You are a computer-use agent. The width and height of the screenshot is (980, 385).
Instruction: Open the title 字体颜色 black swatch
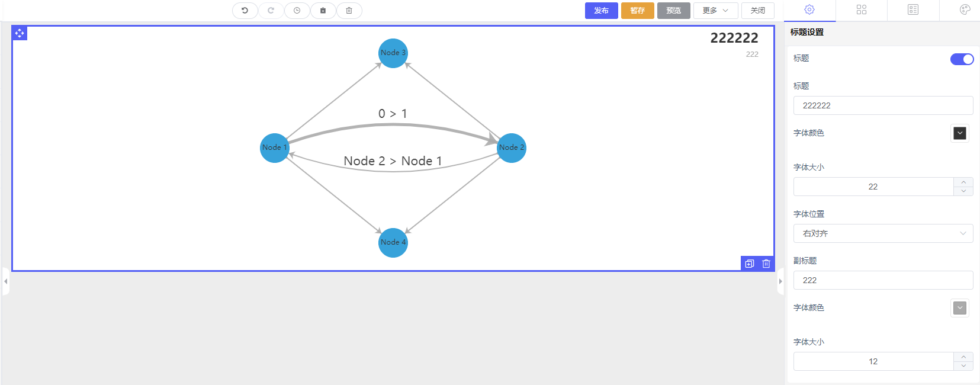[x=960, y=133]
